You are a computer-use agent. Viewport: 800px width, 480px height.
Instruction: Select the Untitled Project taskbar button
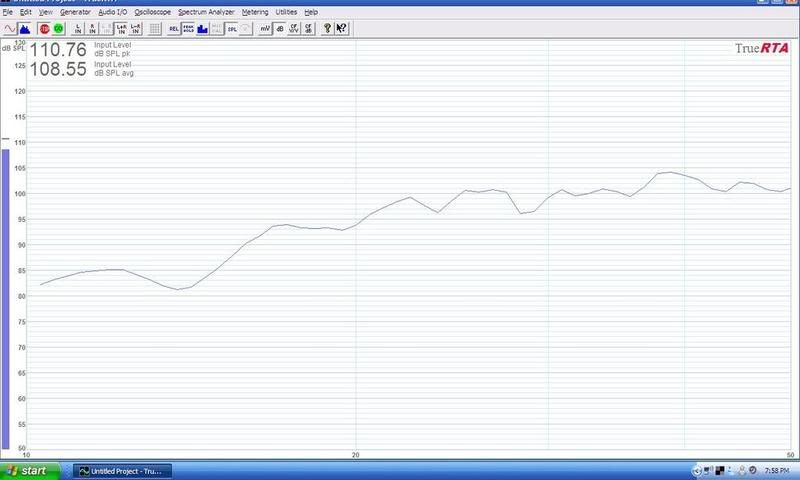122,471
